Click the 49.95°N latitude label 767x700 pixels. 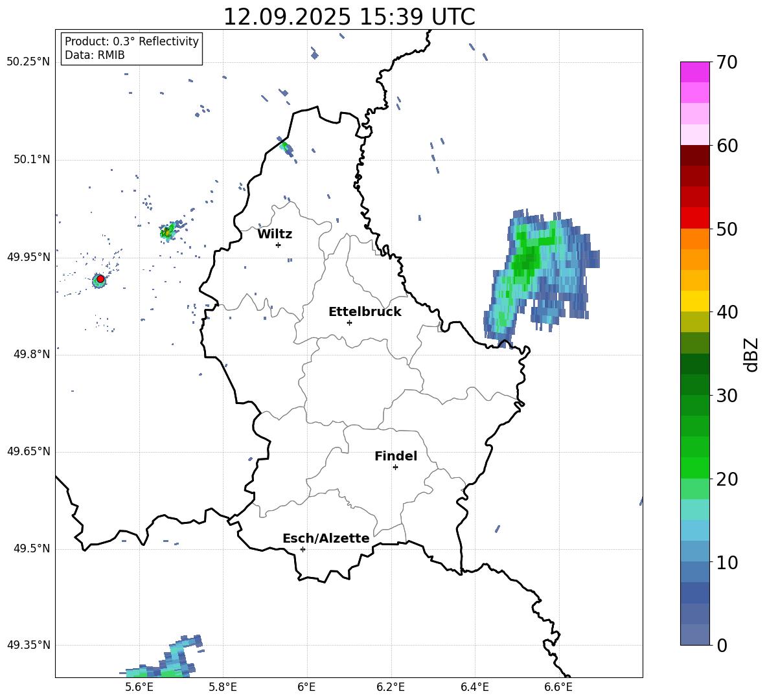point(29,256)
